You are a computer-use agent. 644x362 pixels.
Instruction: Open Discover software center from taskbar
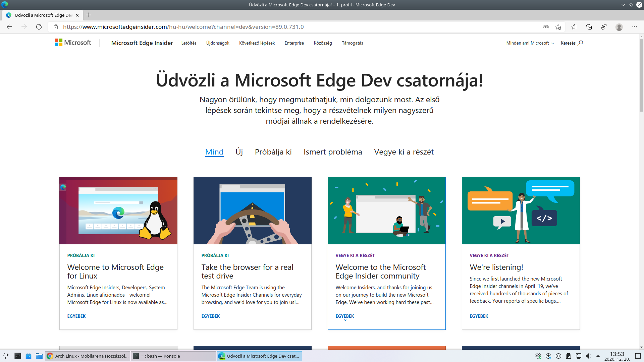tap(29, 356)
